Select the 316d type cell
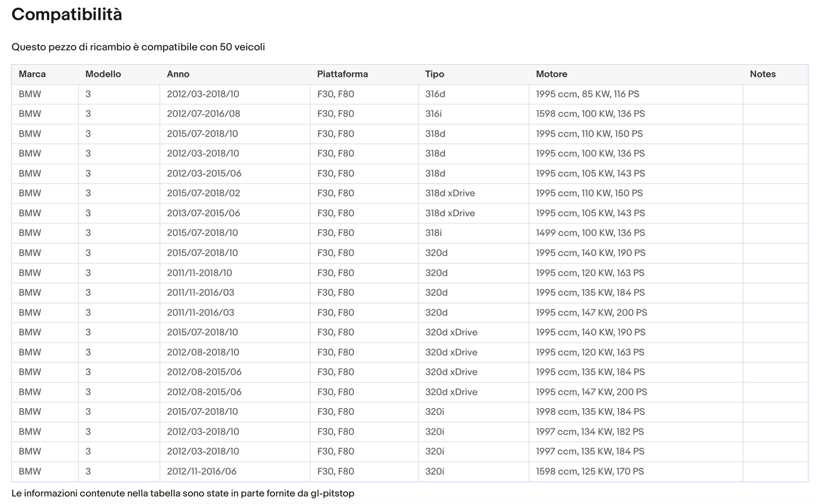 coord(474,94)
